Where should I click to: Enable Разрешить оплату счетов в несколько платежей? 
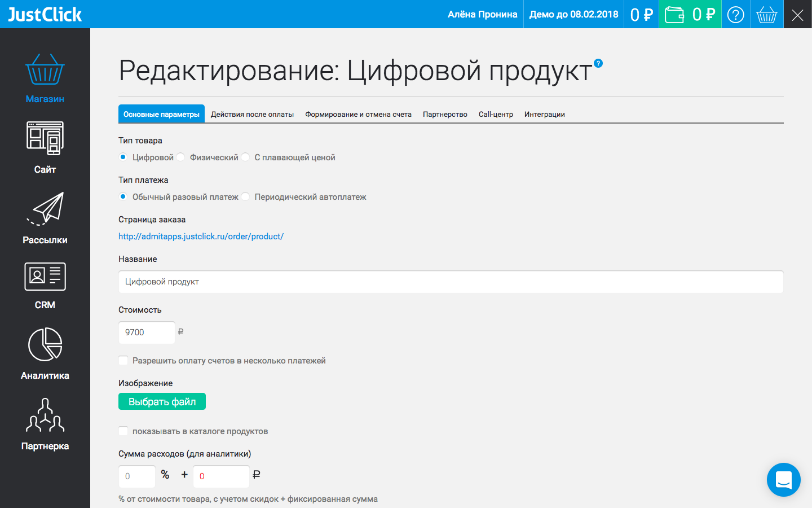pyautogui.click(x=123, y=360)
